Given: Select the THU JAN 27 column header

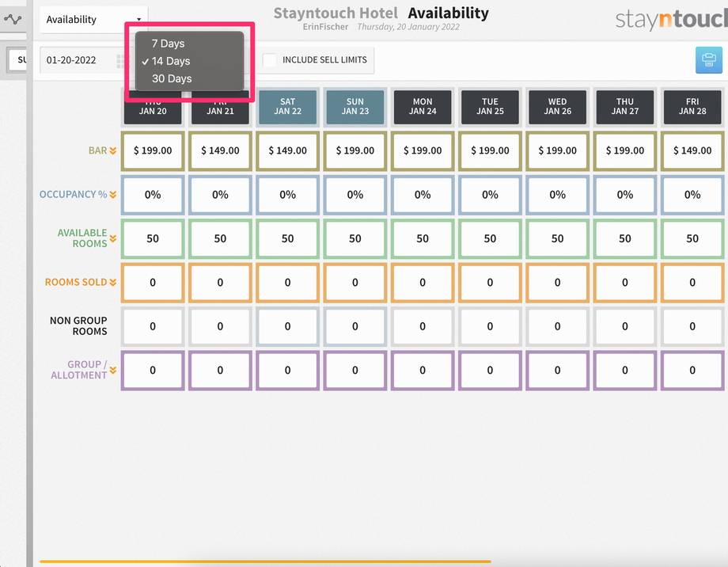Looking at the screenshot, I should pos(625,107).
